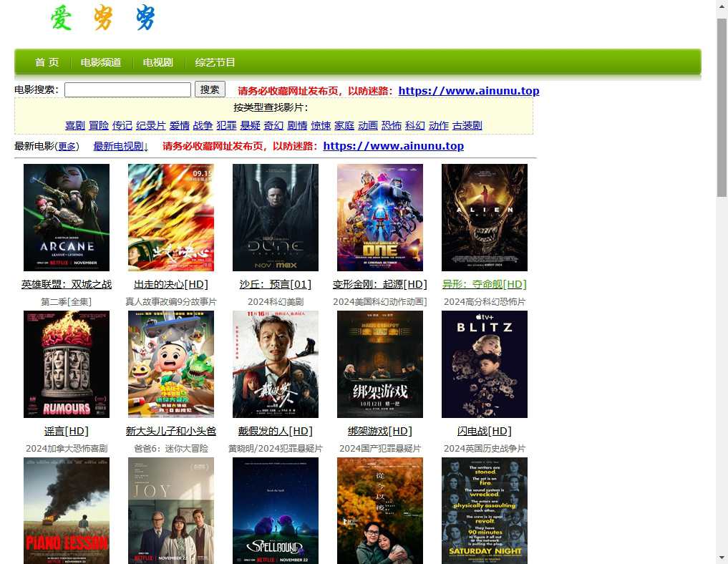The height and width of the screenshot is (564, 728).
Task: Select the 传记 genre link
Action: [122, 125]
